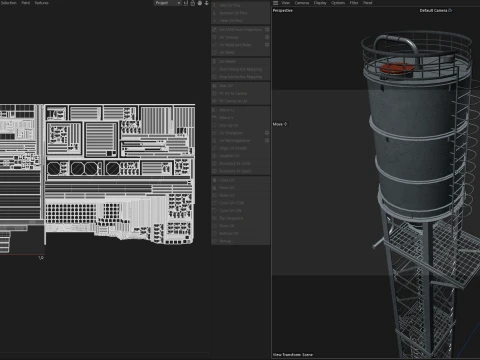Open the Paint menu in UV editor
The image size is (480, 360).
pos(26,3)
